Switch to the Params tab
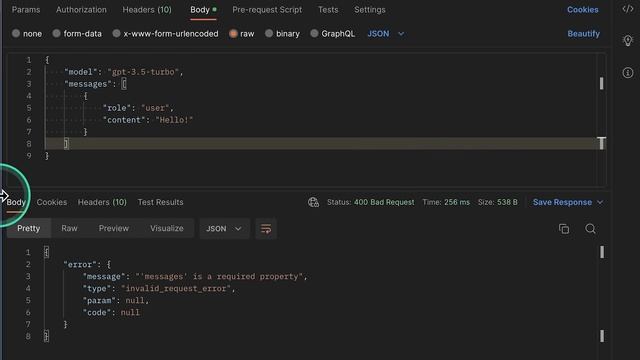 click(x=26, y=10)
